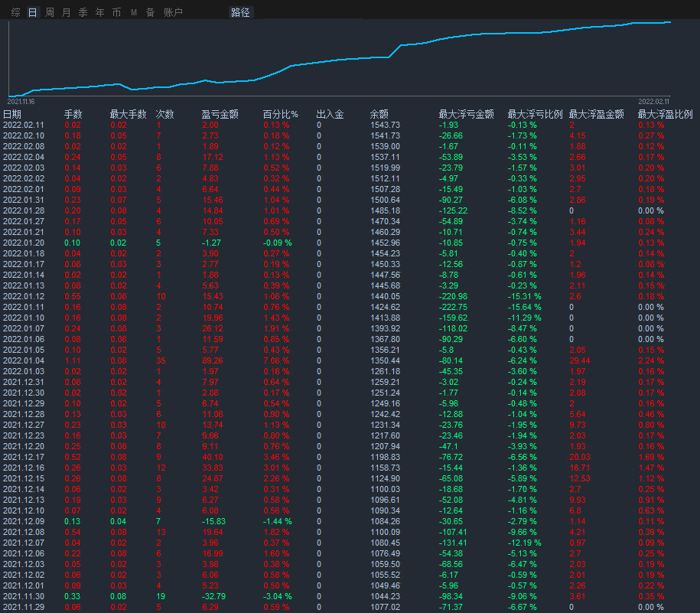The width and height of the screenshot is (700, 613).
Task: Click the 2021.11.16 chart start date label
Action: tap(21, 102)
